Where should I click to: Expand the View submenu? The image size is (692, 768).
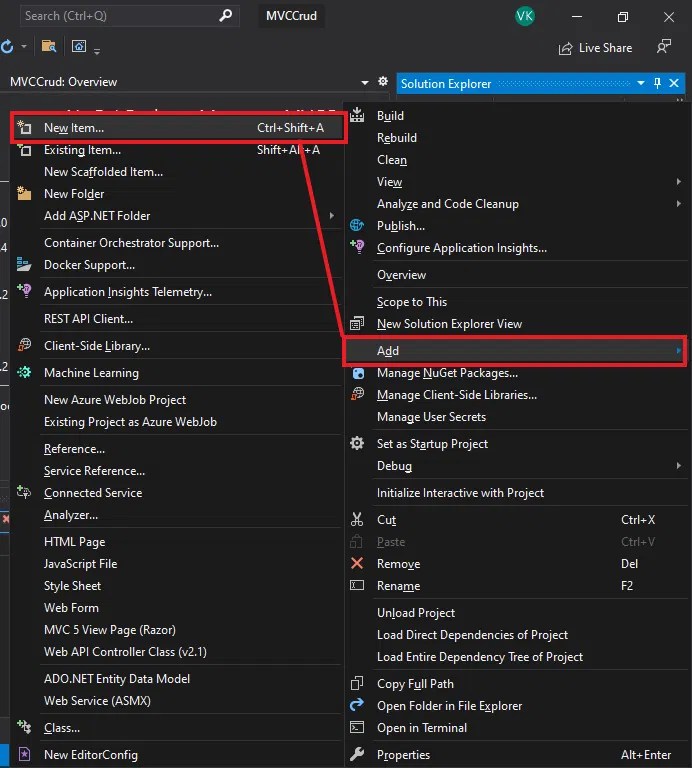pos(679,182)
